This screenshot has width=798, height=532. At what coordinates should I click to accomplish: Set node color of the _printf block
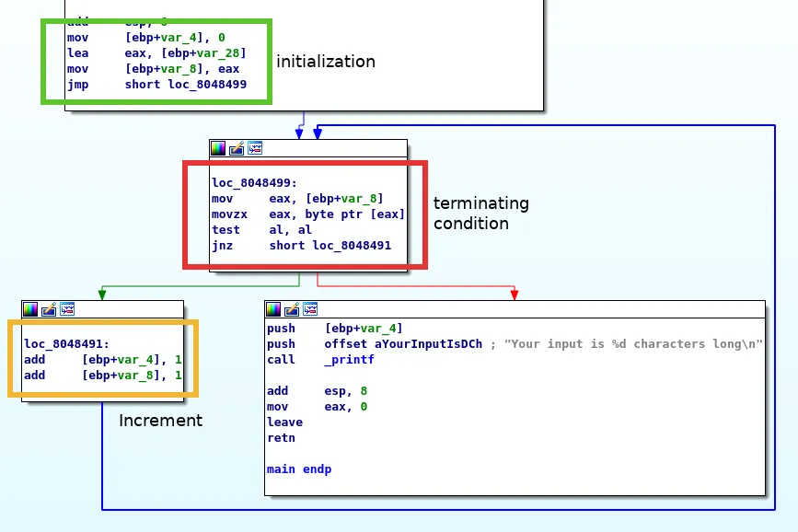coord(273,309)
